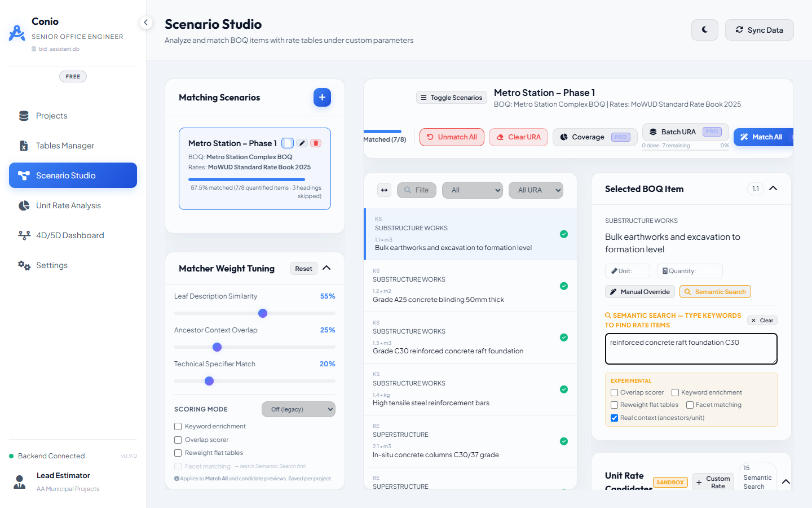Collapse the sidebar with the chevron arrow
The image size is (812, 508).
click(146, 23)
